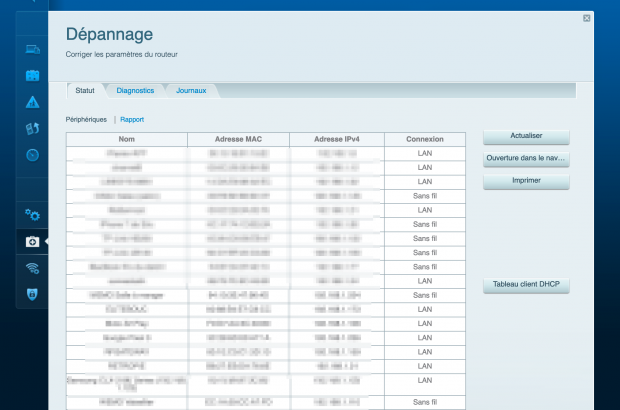Open the Speed Test gauge icon

pyautogui.click(x=32, y=155)
